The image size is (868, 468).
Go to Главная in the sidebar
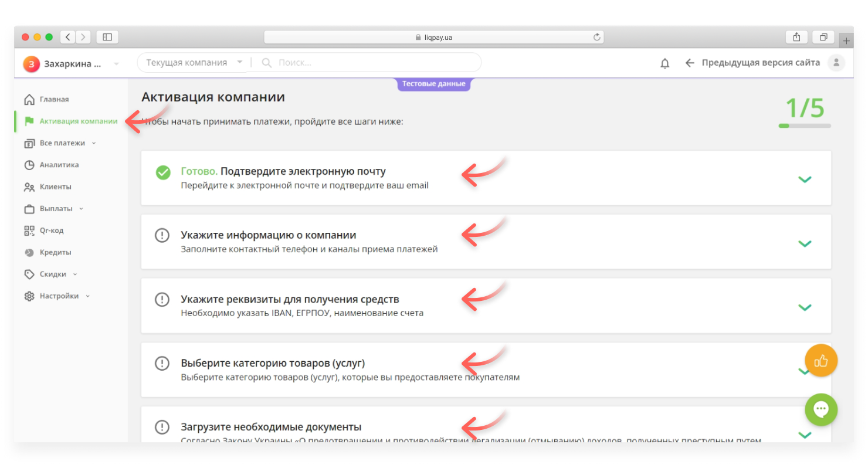(54, 100)
